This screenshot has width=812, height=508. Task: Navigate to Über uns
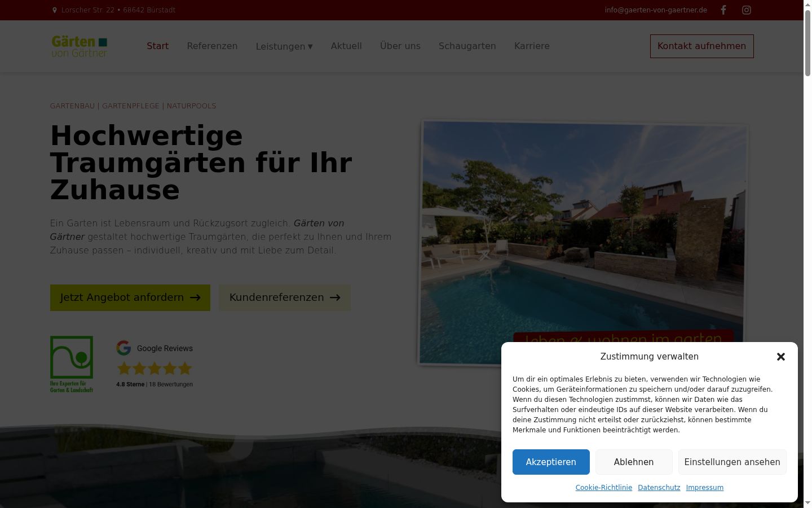[400, 46]
